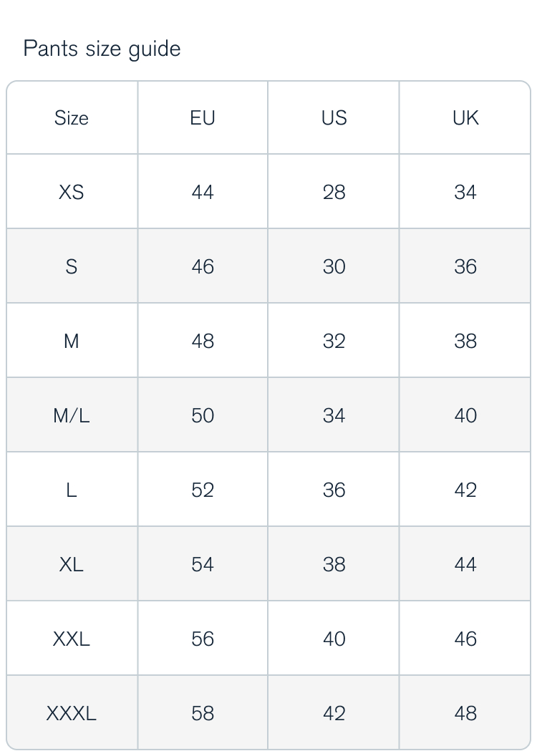The width and height of the screenshot is (537, 756).
Task: Select the XXXL size row label
Action: 72,713
